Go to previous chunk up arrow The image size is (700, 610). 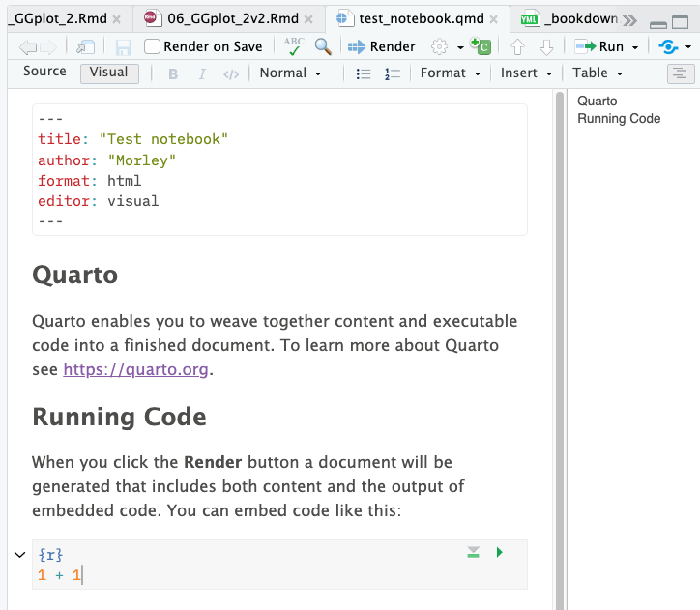click(x=517, y=46)
